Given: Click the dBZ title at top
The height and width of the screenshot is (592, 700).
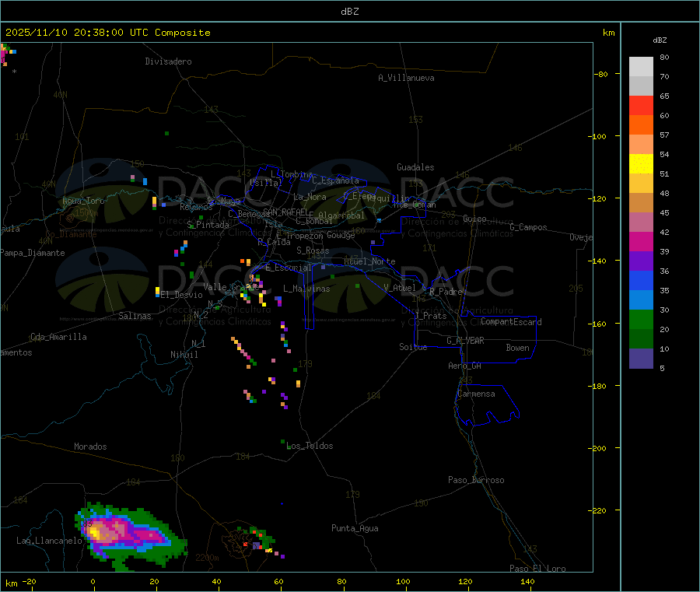Looking at the screenshot, I should tap(349, 12).
